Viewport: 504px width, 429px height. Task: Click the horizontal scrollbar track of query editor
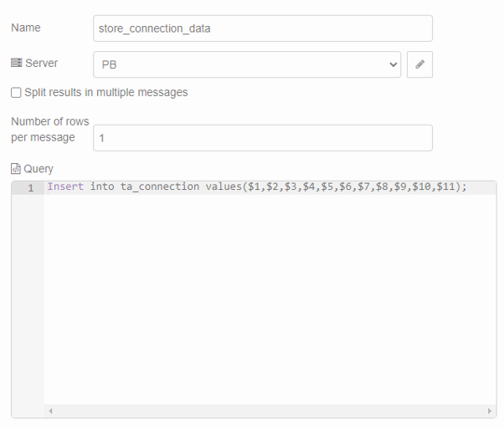pos(268,411)
